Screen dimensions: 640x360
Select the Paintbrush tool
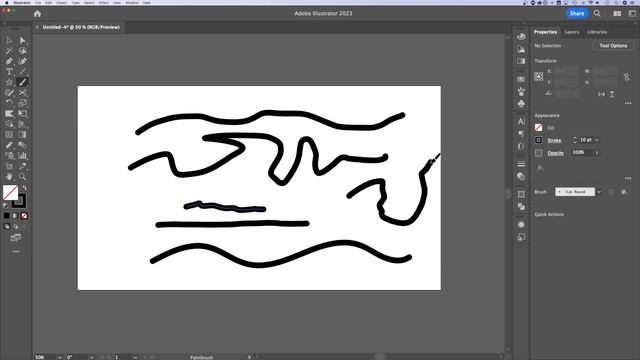click(x=22, y=82)
